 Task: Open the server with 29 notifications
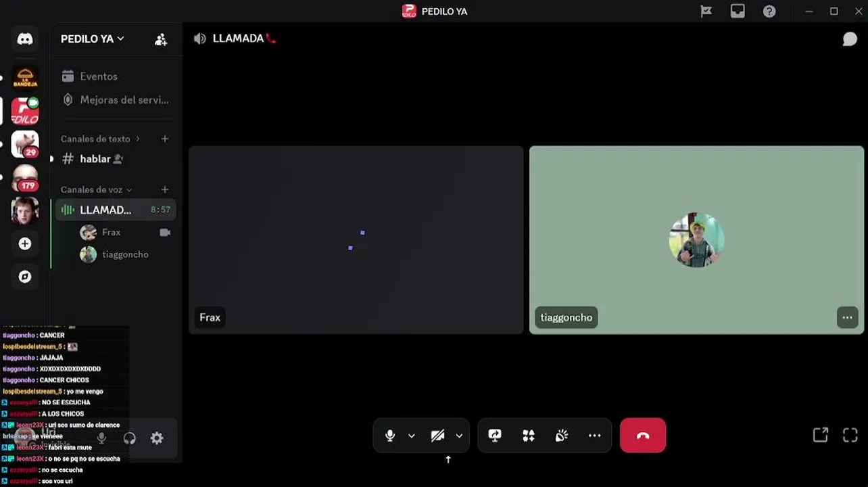pos(25,144)
